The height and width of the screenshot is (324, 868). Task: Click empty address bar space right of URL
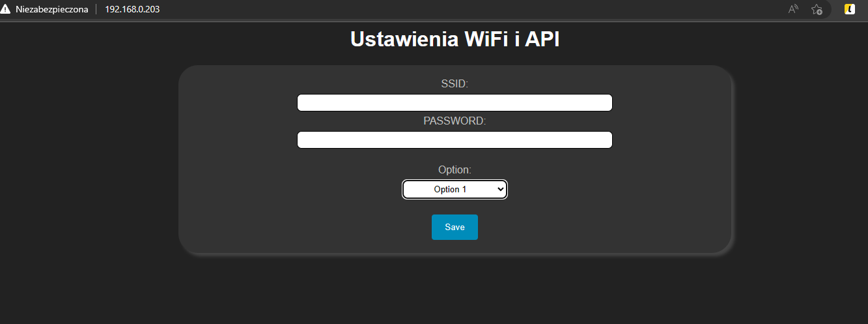point(456,9)
